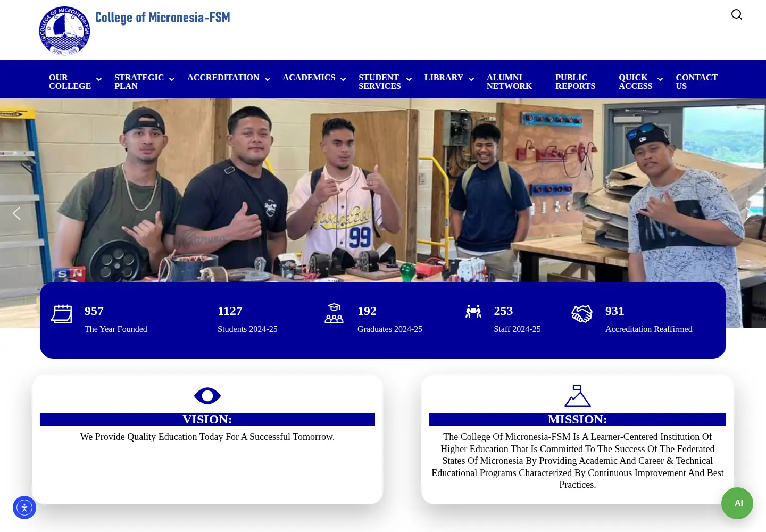Go to Contact Us page
This screenshot has height=532, width=766.
(x=696, y=82)
